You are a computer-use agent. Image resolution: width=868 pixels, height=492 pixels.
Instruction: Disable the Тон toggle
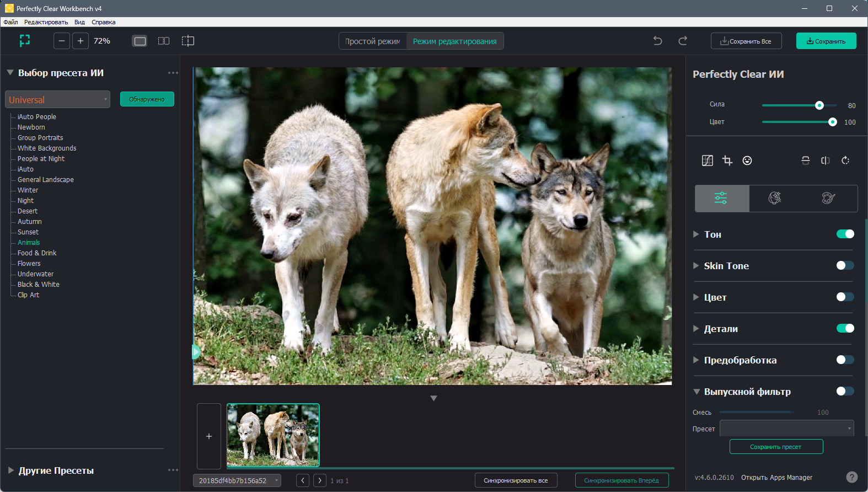pyautogui.click(x=845, y=234)
